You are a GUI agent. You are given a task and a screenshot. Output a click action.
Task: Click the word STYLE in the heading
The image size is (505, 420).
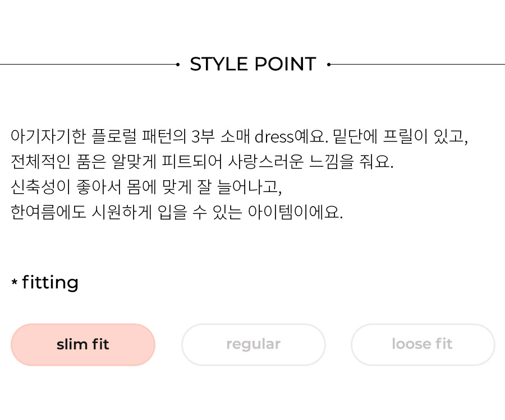[x=219, y=64]
